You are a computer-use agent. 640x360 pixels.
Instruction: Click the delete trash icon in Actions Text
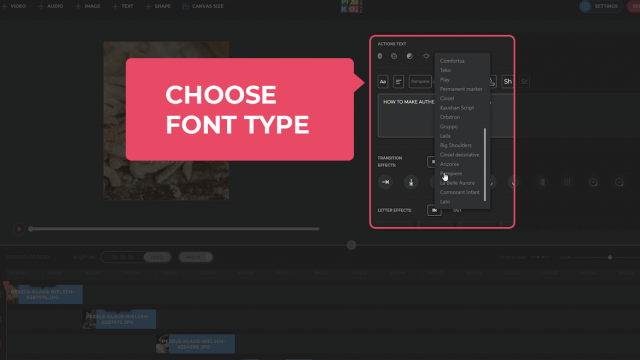click(x=380, y=56)
